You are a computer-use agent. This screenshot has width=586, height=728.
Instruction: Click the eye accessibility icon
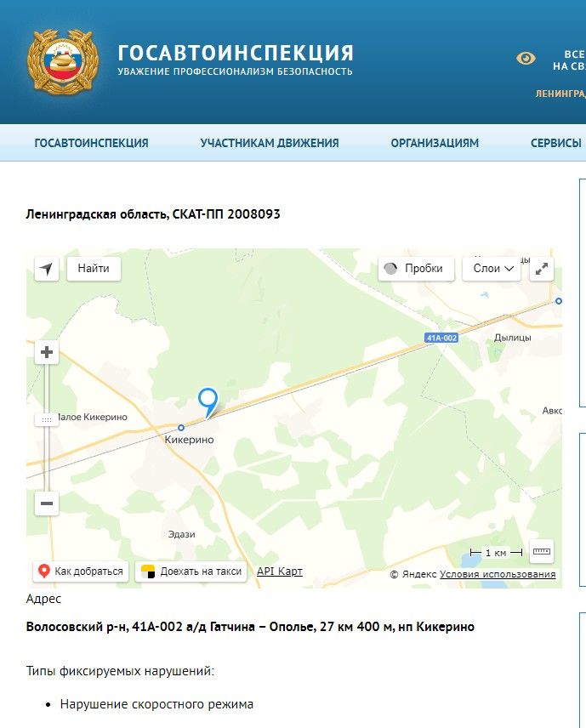(x=526, y=59)
